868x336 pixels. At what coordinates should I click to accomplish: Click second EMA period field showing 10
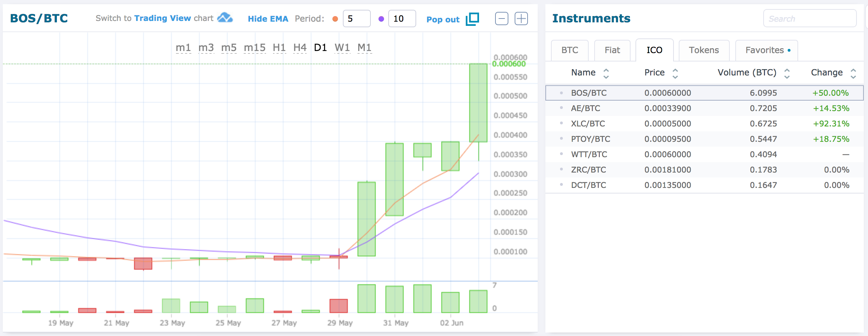402,19
